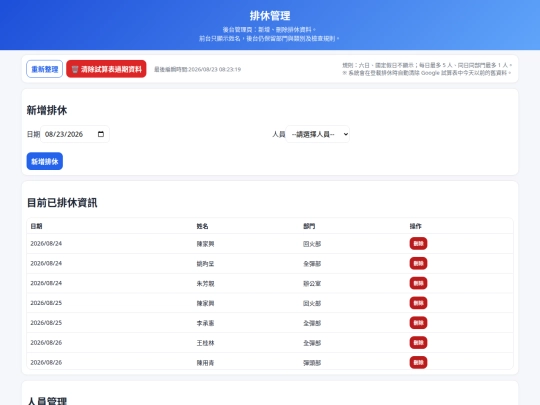Click the 人員管理 section heading
The width and height of the screenshot is (540, 405).
pos(47,401)
